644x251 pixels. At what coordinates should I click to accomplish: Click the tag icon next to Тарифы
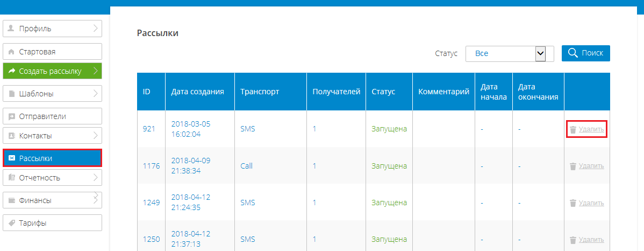(x=11, y=224)
